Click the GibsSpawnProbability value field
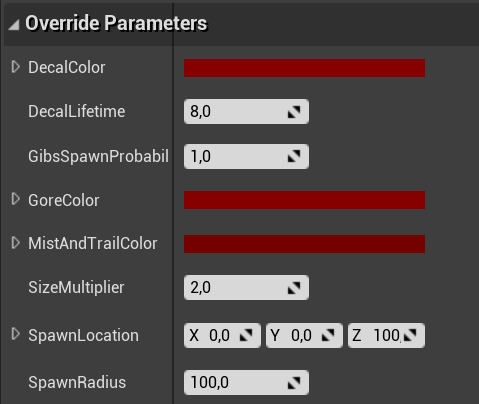Image resolution: width=479 pixels, height=404 pixels. click(246, 156)
